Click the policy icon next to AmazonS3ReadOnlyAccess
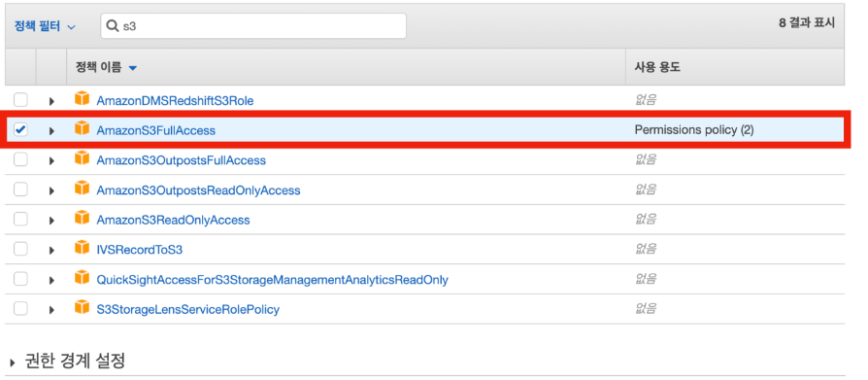868x380 pixels. click(82, 219)
